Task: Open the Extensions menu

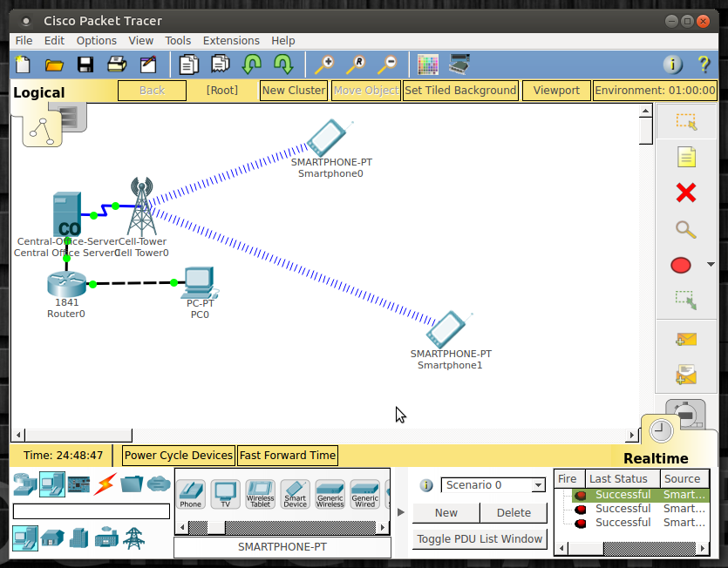Action: (230, 40)
